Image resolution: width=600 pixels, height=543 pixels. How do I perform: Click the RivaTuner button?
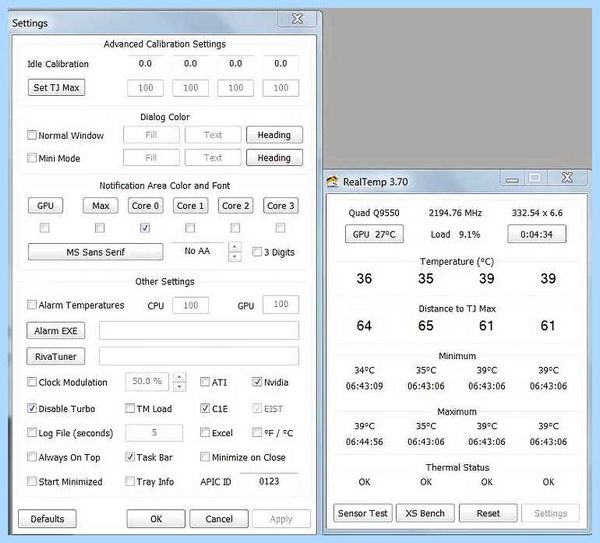pos(56,356)
